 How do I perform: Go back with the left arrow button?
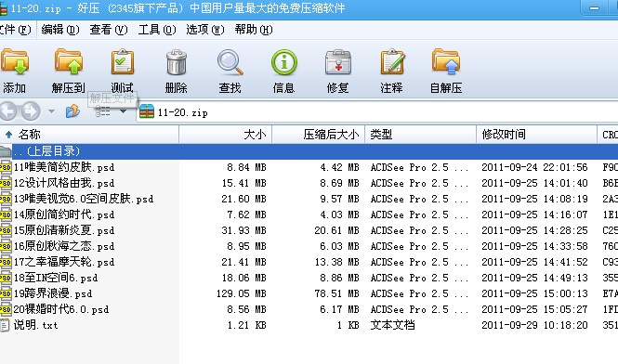pyautogui.click(x=7, y=111)
